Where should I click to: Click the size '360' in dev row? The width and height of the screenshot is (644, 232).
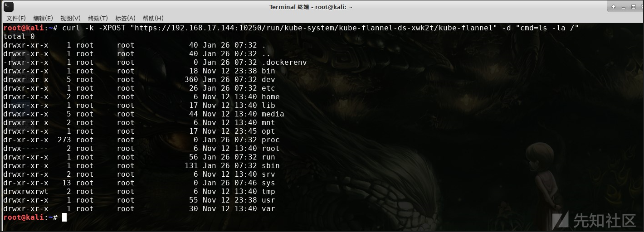pyautogui.click(x=191, y=80)
